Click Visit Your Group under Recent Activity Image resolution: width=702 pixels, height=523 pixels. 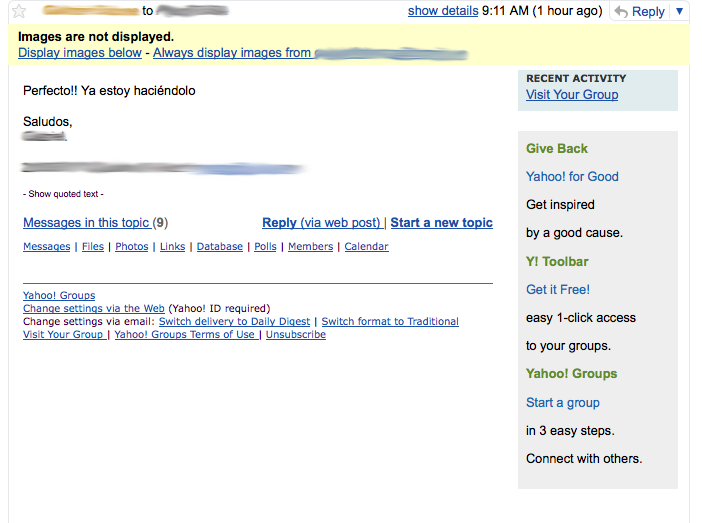(x=572, y=95)
